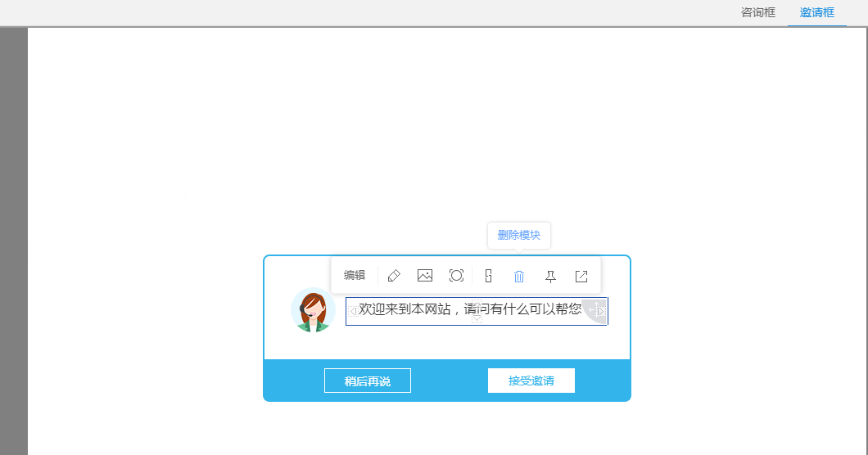Click the 编辑 label in the floating toolbar
Image resolution: width=868 pixels, height=455 pixels.
point(355,275)
